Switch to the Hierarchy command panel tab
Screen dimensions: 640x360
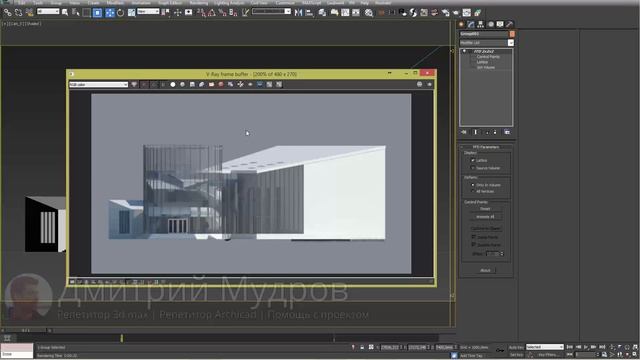481,24
